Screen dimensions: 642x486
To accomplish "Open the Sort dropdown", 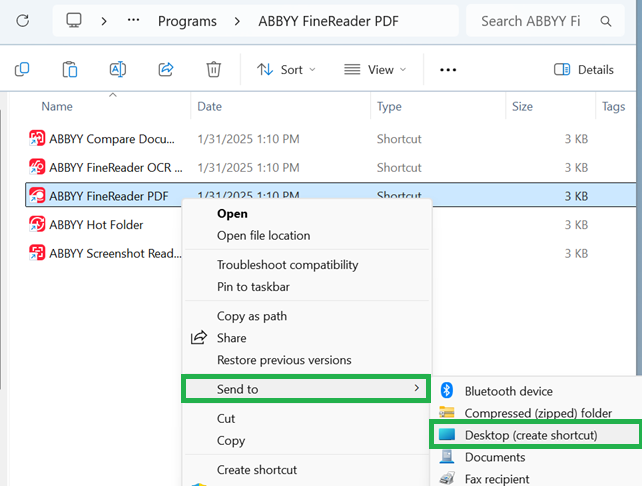I will (286, 70).
